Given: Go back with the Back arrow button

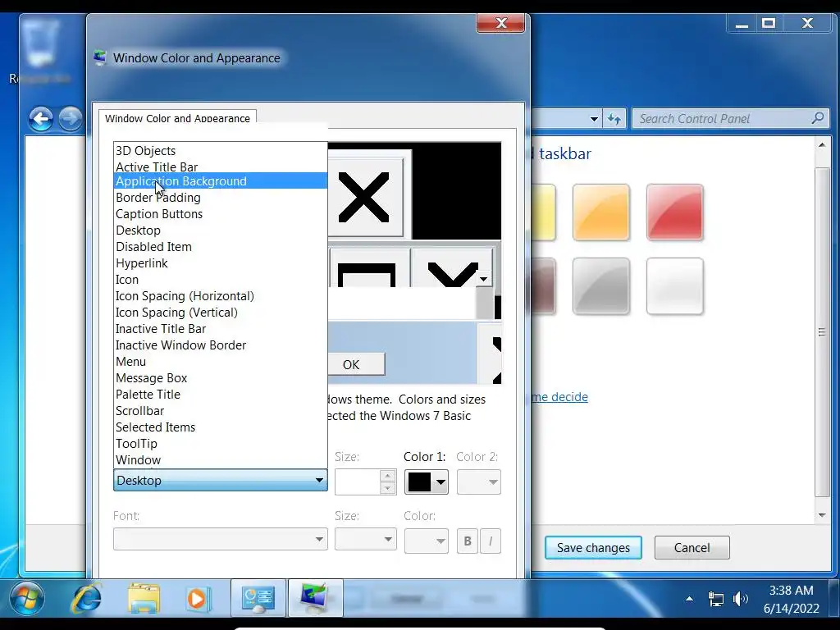Looking at the screenshot, I should 41,119.
